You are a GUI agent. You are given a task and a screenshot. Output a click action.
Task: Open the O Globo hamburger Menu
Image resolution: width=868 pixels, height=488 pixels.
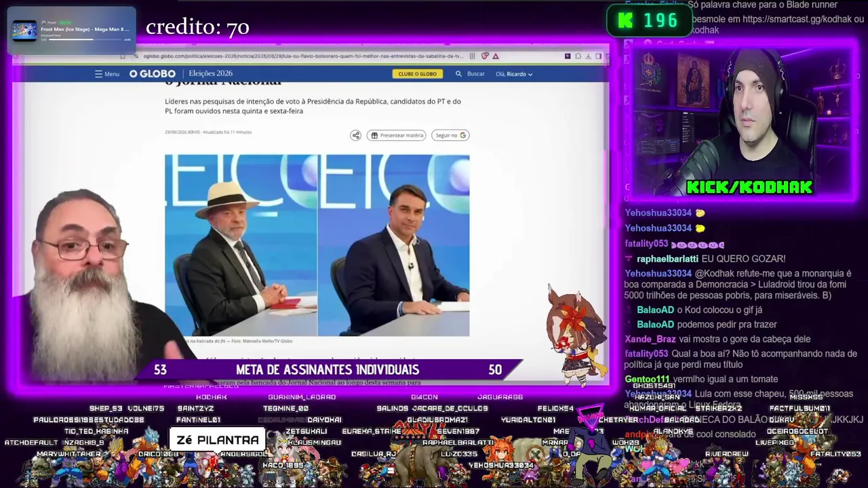(107, 74)
